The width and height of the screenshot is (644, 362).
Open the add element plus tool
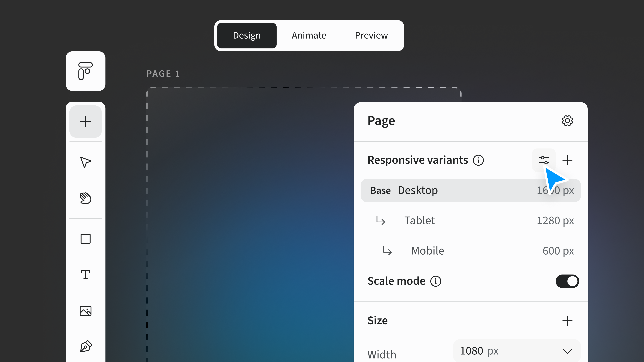86,122
